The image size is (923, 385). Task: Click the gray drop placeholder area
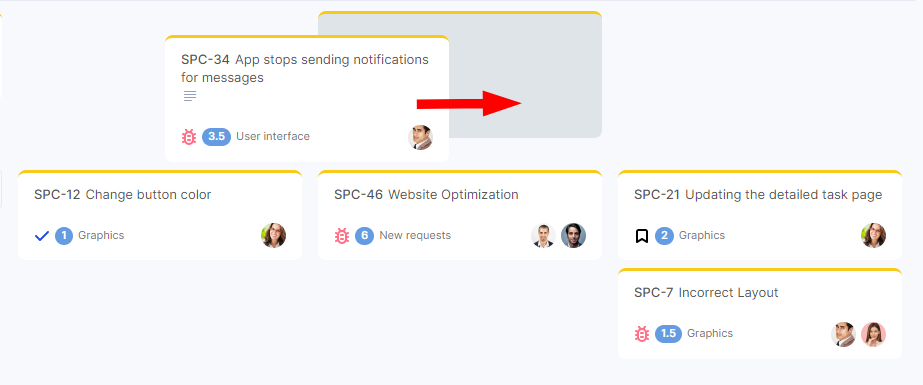coord(525,74)
